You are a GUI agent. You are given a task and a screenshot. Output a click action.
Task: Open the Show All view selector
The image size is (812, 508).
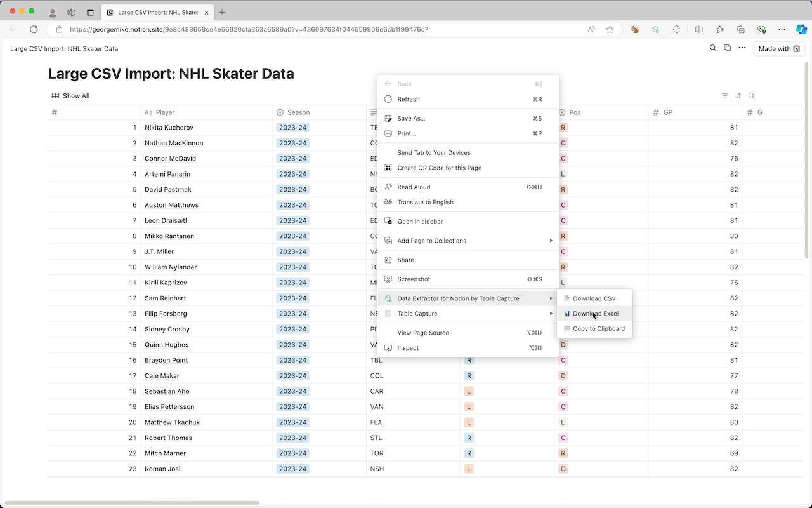pyautogui.click(x=70, y=96)
